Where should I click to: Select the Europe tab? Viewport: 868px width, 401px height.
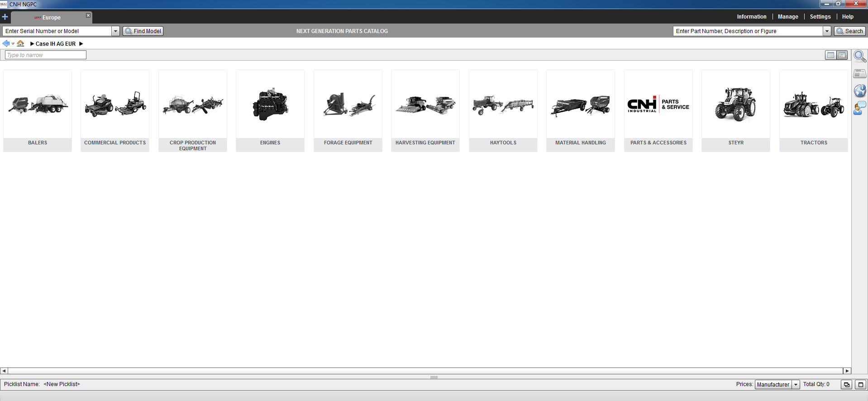coord(51,18)
